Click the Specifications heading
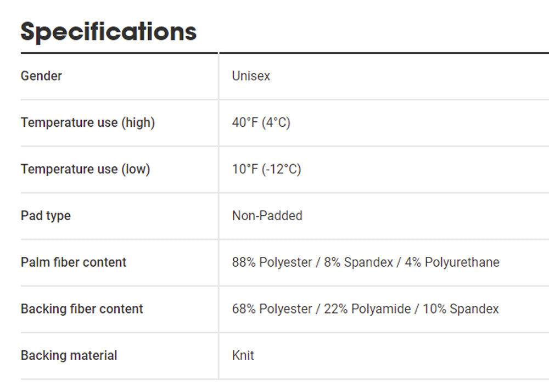Screen dimensions: 549x392 [108, 31]
